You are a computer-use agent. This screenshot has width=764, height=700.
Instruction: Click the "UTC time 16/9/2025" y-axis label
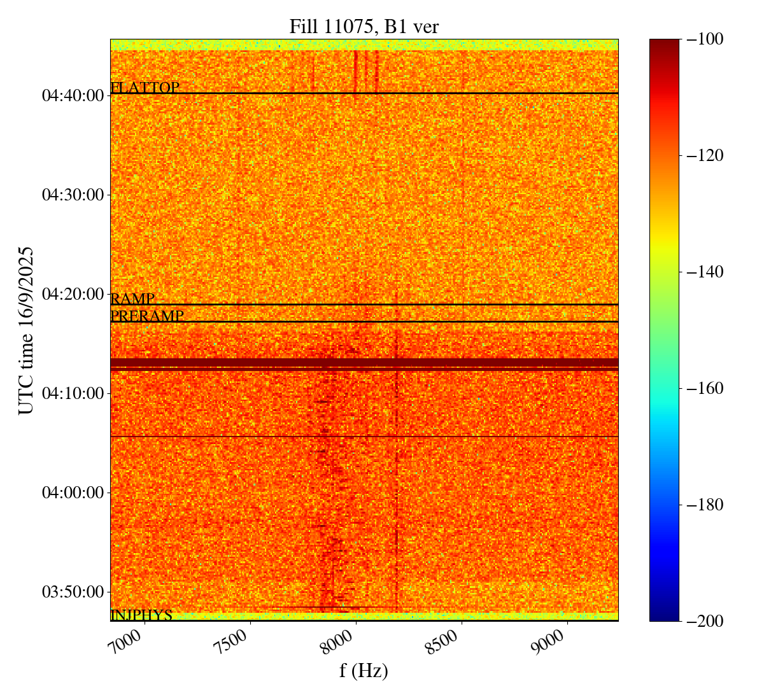pyautogui.click(x=26, y=330)
